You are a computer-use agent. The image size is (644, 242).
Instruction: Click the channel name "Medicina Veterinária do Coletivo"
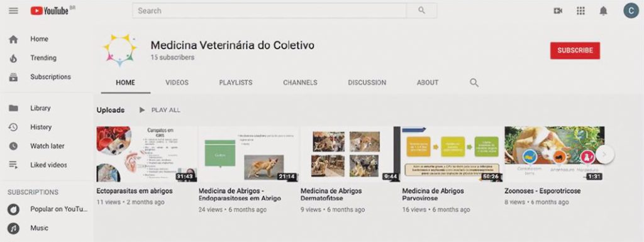click(x=233, y=45)
